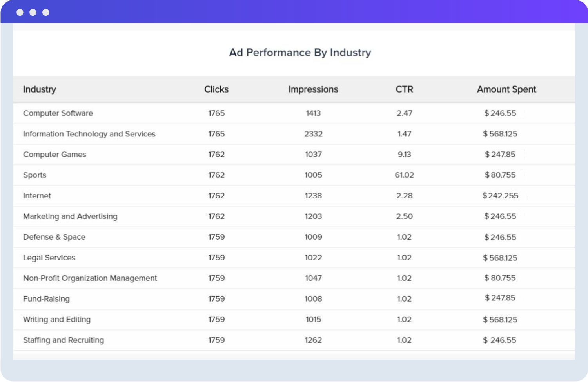The image size is (588, 382).
Task: Click the Industry column header
Action: coord(40,89)
